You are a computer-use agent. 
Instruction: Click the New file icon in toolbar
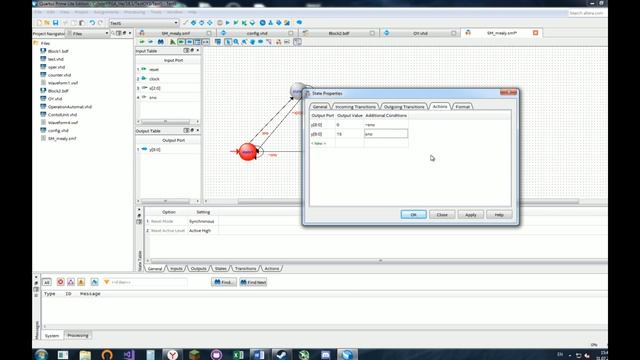(39, 23)
